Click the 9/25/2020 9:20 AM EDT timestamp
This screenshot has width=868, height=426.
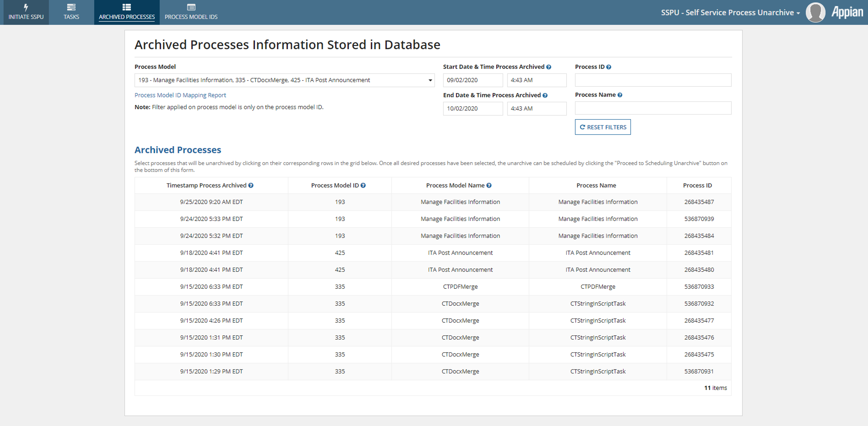click(211, 202)
